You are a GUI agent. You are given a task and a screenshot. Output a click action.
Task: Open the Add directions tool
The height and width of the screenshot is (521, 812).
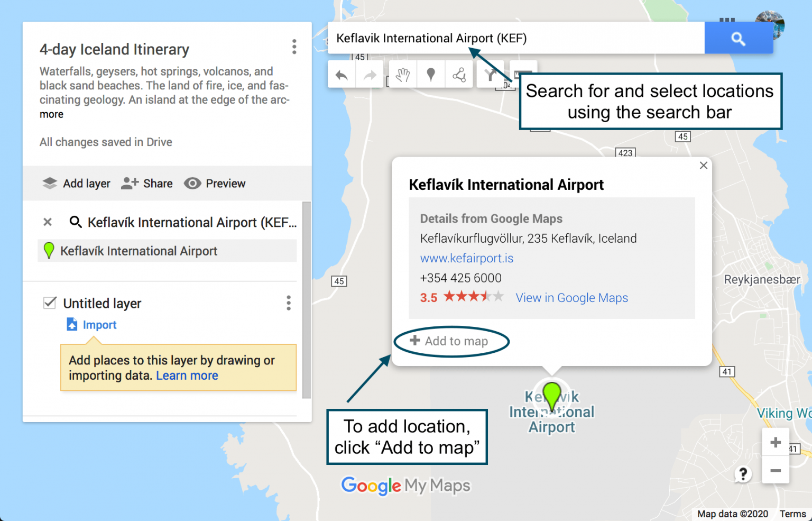[490, 74]
